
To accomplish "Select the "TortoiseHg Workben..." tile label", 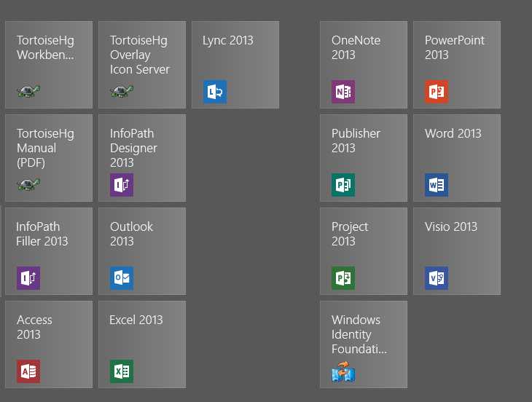I will coord(45,47).
